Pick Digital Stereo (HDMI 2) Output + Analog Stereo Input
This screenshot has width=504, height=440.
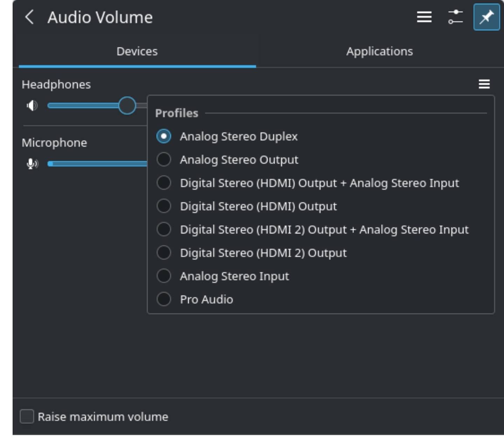tap(164, 229)
